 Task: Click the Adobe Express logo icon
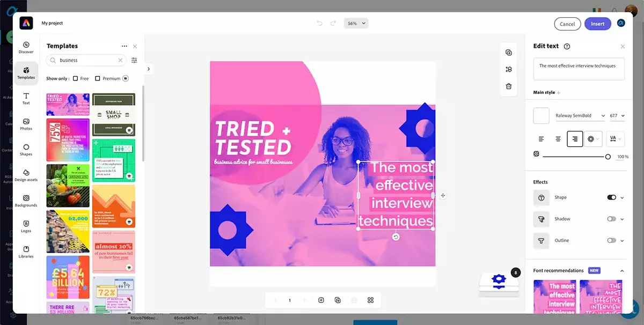point(26,23)
